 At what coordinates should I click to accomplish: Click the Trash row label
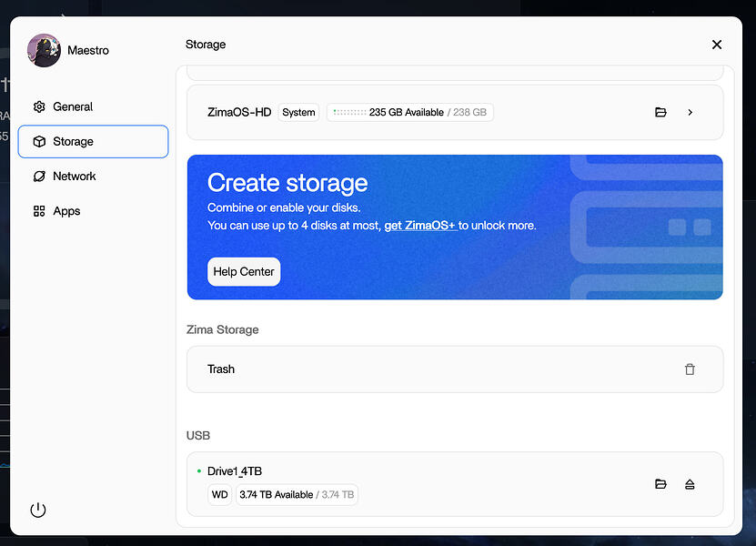(221, 369)
